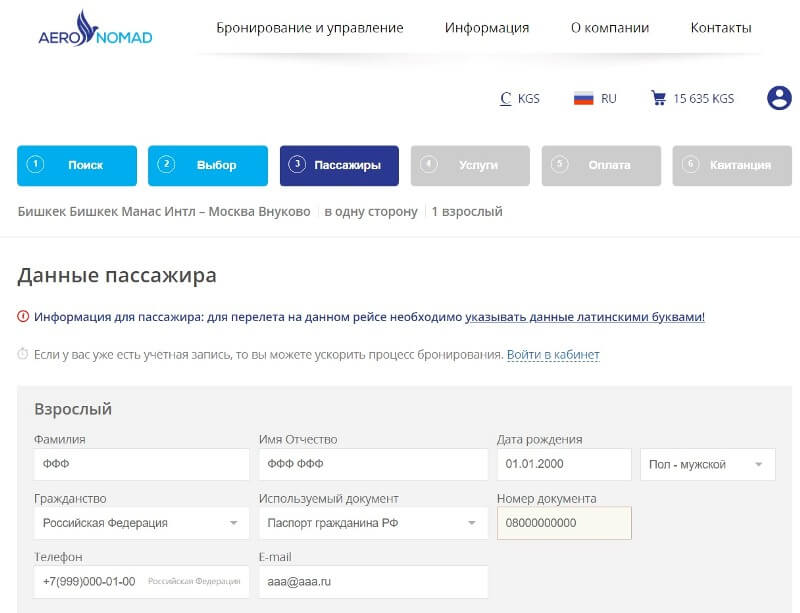Click the Russian flag language icon
The width and height of the screenshot is (800, 613).
583,98
